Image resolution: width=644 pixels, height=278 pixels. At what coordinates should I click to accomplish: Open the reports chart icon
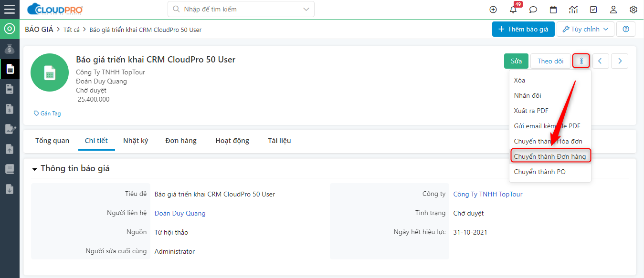(x=573, y=10)
